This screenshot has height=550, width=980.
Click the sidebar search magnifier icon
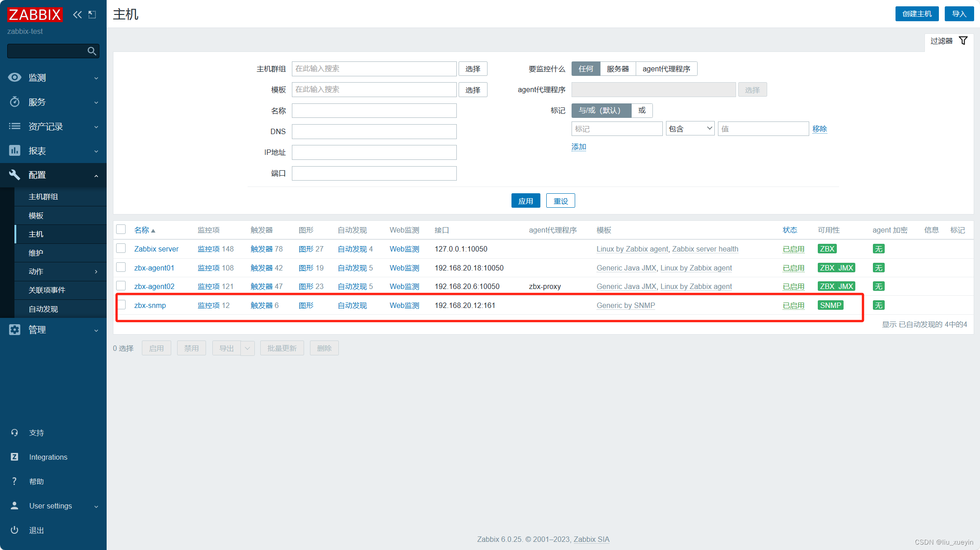[x=92, y=51]
